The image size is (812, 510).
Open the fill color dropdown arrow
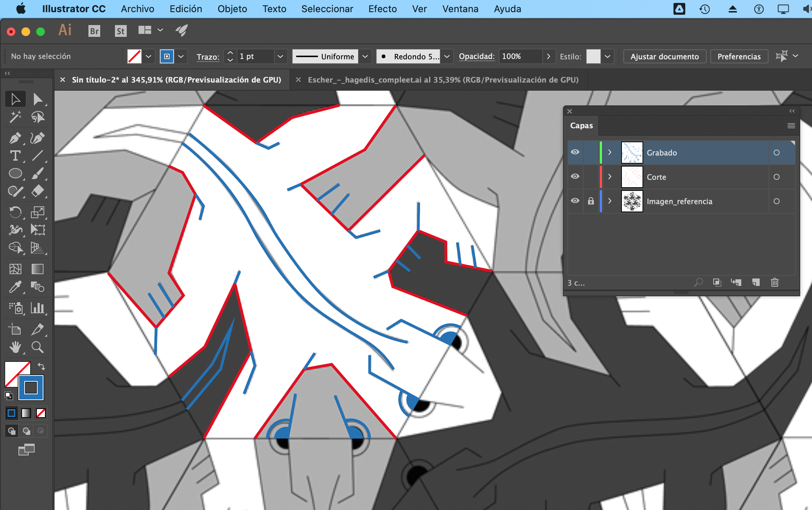coord(148,56)
